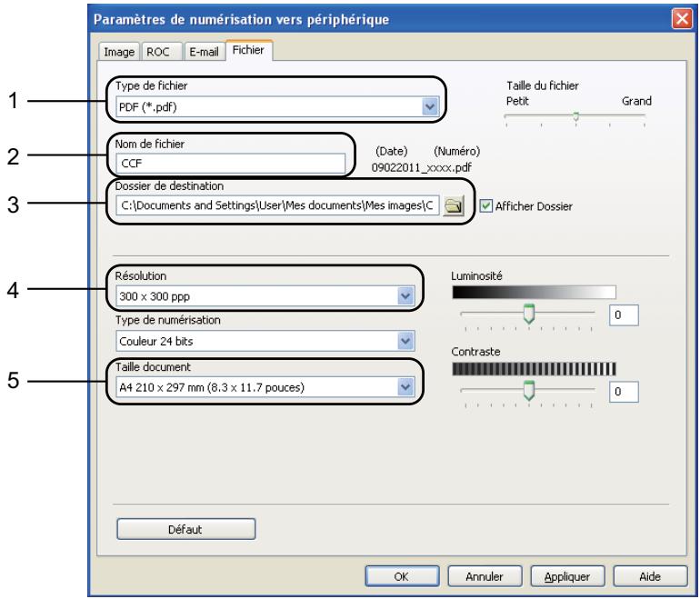Open help with the Aide button
Screen dimensions: 700x599
pyautogui.click(x=650, y=576)
